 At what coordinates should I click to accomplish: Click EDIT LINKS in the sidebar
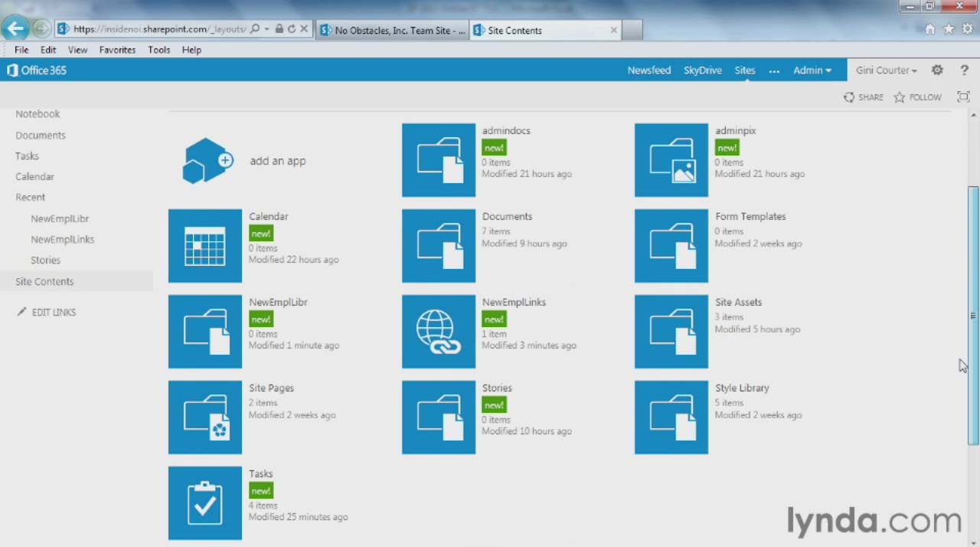(x=54, y=313)
